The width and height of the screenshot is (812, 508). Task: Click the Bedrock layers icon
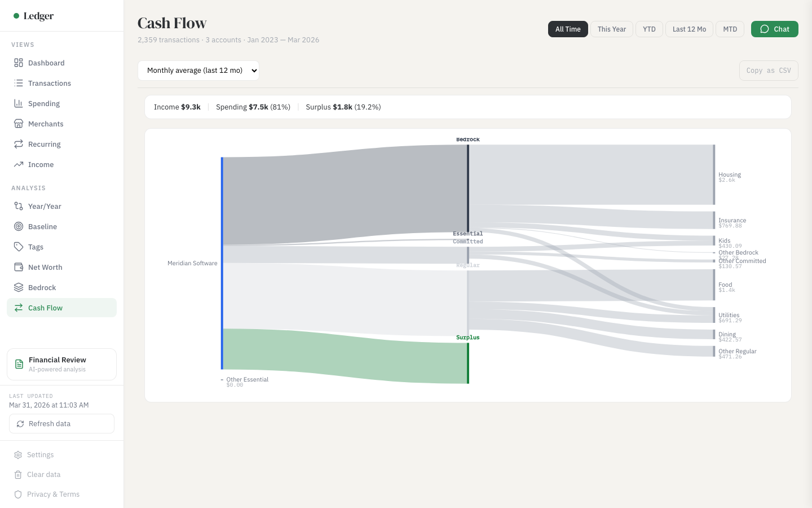pyautogui.click(x=19, y=287)
